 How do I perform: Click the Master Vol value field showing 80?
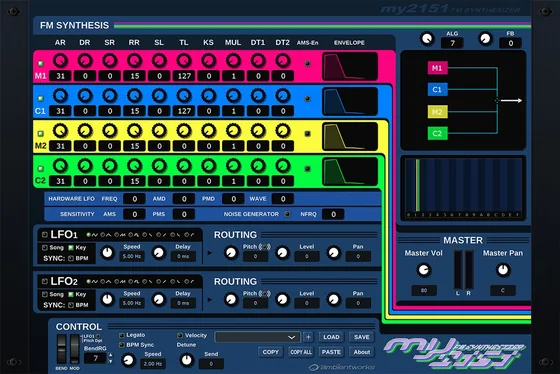tap(424, 290)
